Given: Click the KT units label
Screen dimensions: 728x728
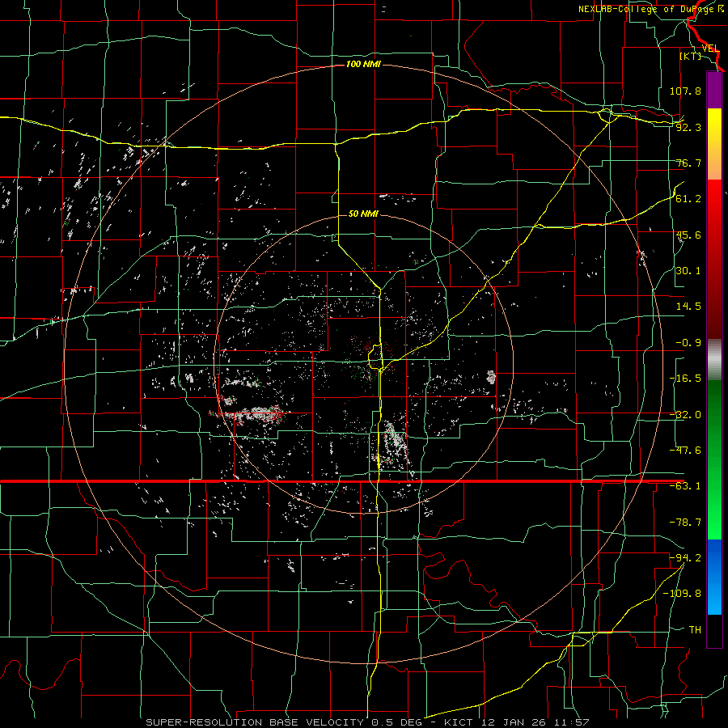Looking at the screenshot, I should click(691, 56).
